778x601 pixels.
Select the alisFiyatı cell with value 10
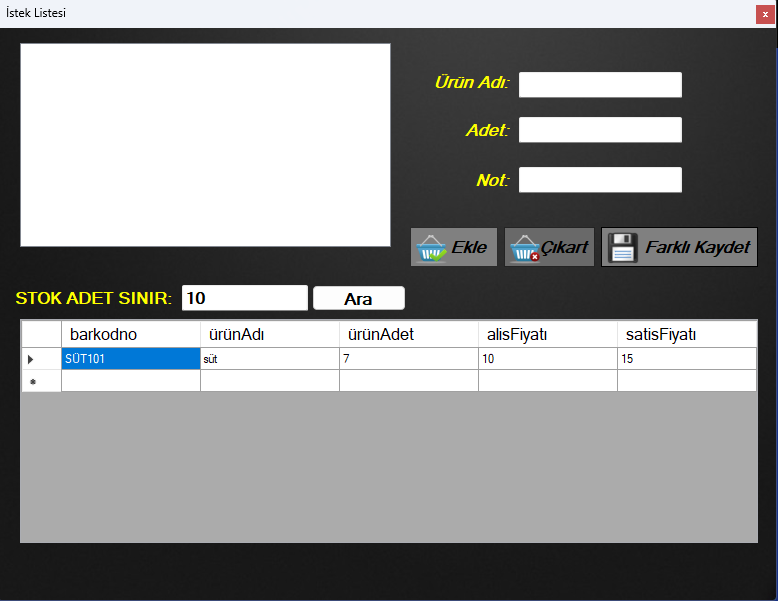click(548, 359)
